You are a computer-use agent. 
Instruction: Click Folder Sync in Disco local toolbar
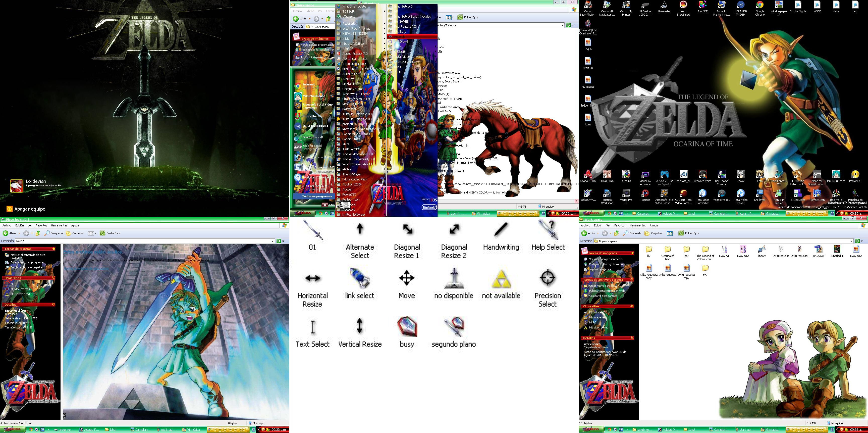click(x=110, y=233)
